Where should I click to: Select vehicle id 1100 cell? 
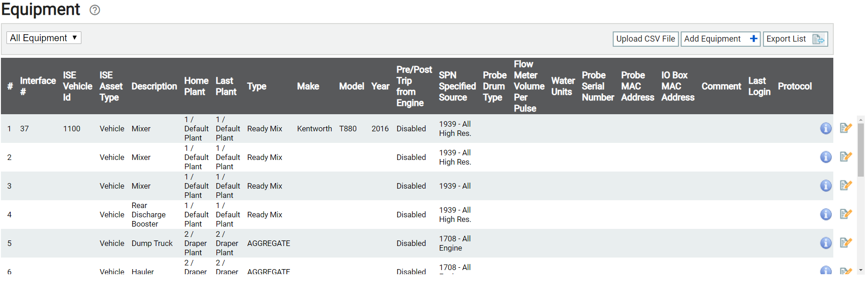tap(72, 129)
